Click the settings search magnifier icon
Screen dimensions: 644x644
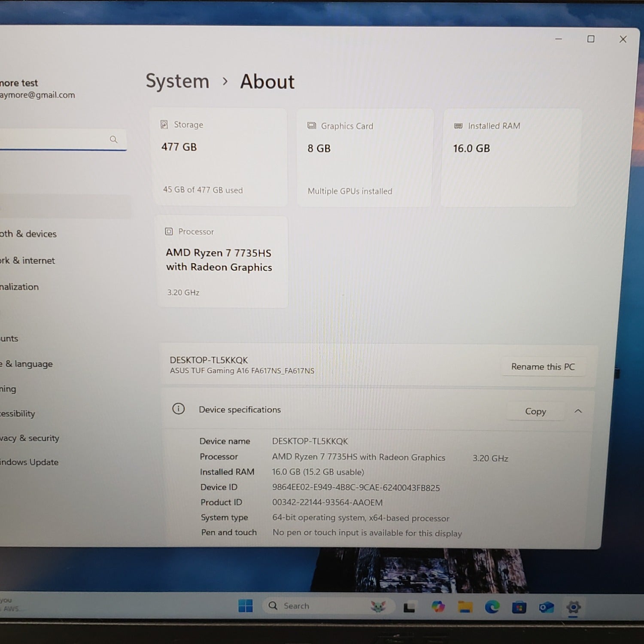pos(113,140)
